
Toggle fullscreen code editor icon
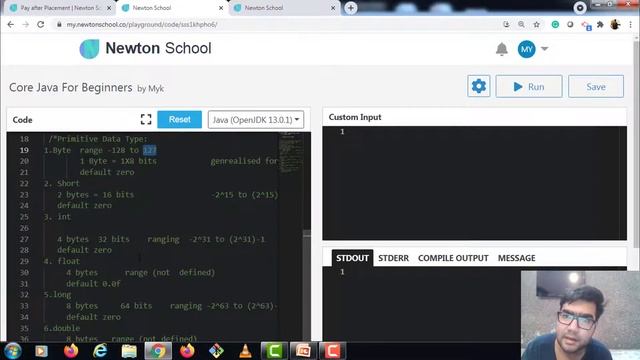click(146, 119)
